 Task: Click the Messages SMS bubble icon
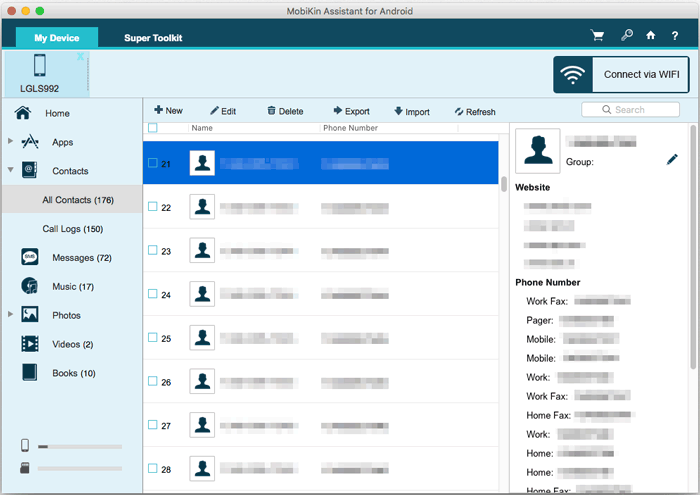point(29,257)
